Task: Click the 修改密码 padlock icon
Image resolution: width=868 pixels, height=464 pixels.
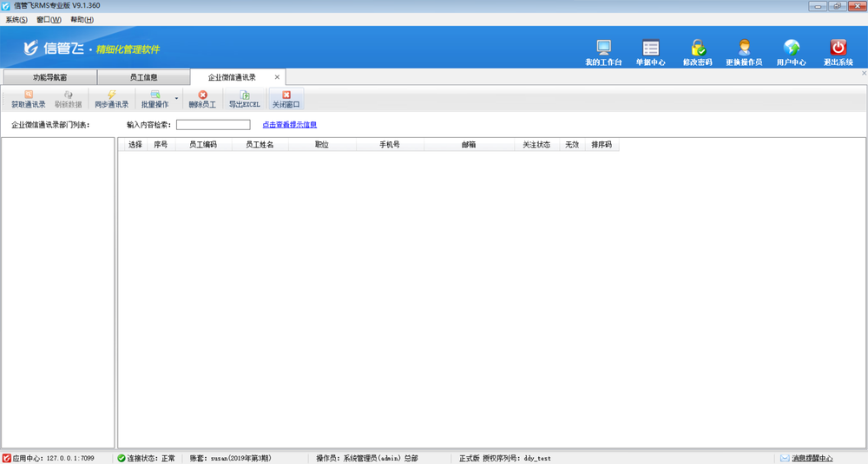Action: pyautogui.click(x=697, y=49)
